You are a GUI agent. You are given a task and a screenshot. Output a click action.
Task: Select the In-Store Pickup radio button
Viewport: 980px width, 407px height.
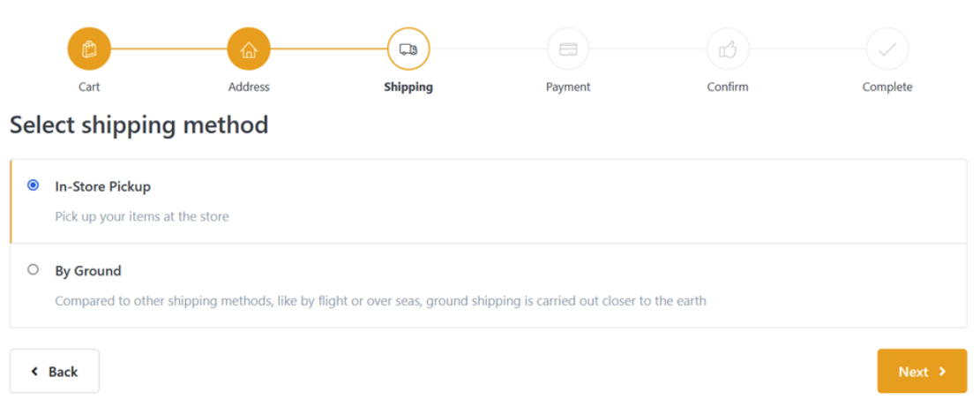pyautogui.click(x=34, y=185)
